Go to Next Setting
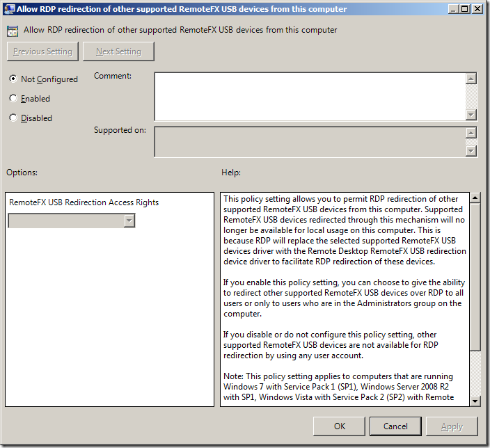 (x=118, y=51)
